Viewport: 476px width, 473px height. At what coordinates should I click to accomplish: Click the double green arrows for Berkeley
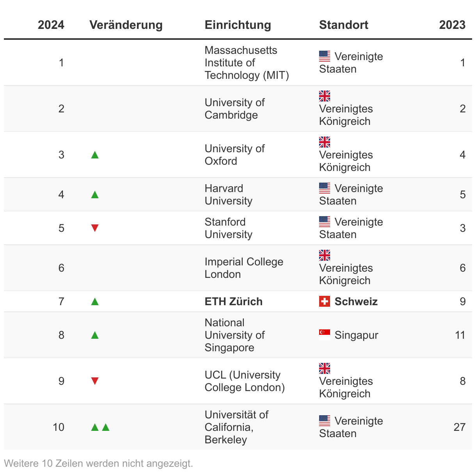[x=100, y=427]
